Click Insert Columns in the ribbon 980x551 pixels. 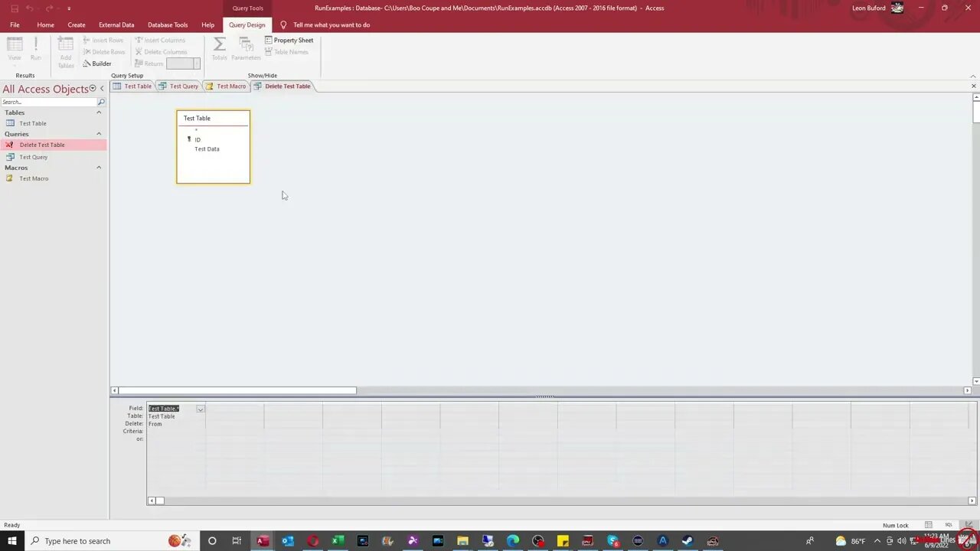click(160, 40)
